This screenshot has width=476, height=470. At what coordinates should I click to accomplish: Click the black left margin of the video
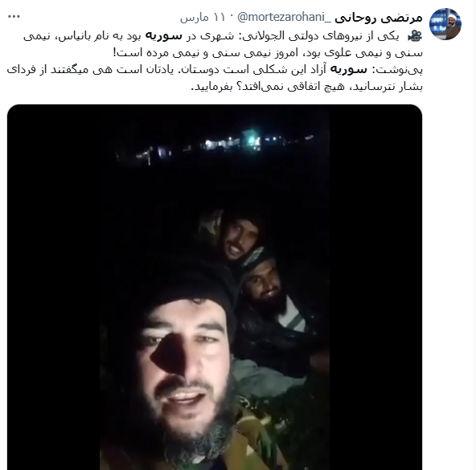click(53, 287)
